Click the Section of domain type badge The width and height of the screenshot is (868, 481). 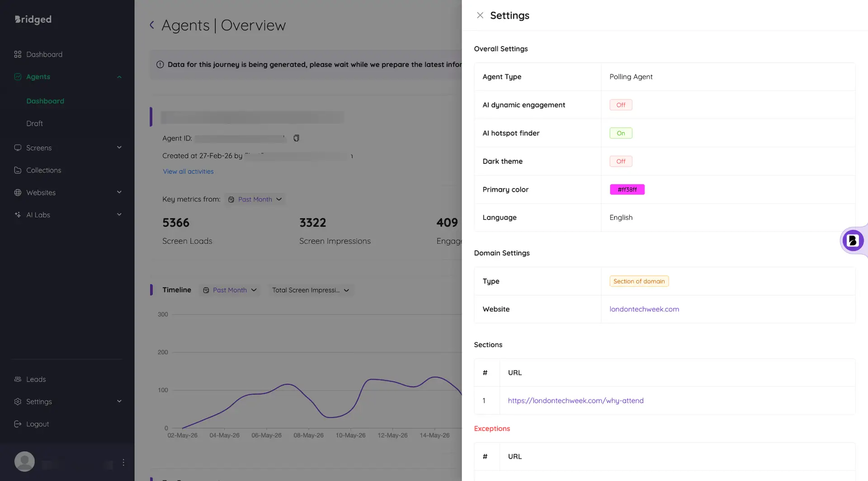tap(639, 281)
